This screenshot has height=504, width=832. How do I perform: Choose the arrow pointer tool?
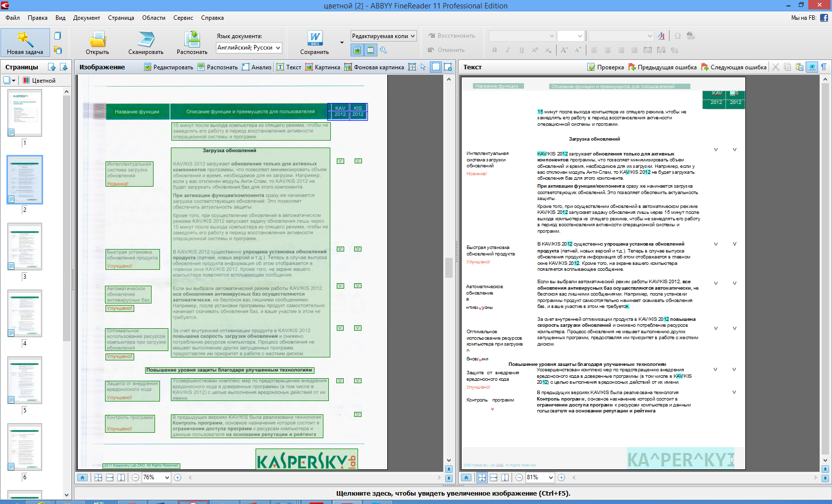(x=423, y=67)
